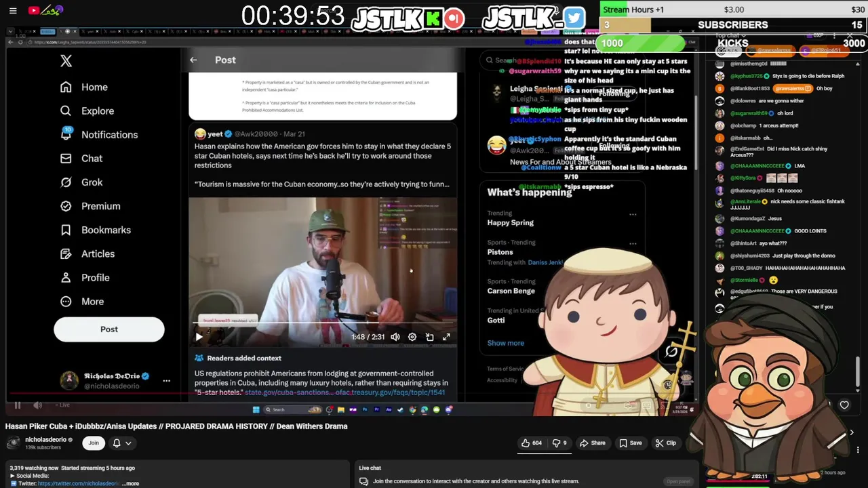This screenshot has width=868, height=488.
Task: Play the embedded Hasan tweet video
Action: point(199,337)
